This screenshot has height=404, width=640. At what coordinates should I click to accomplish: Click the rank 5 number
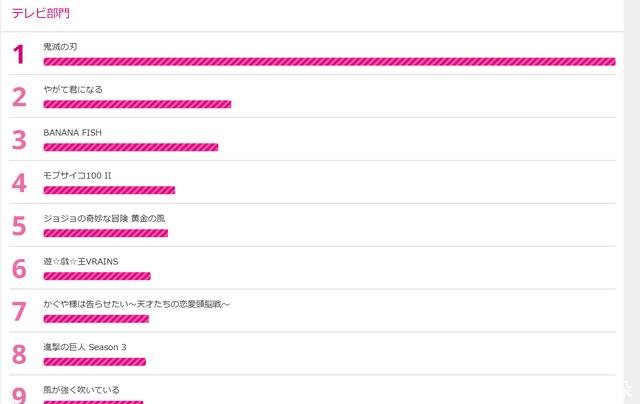18,226
